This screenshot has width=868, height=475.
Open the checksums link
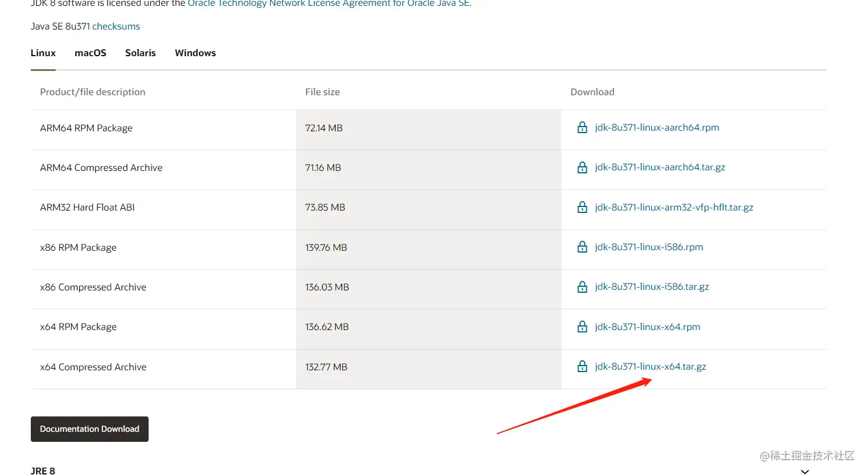116,26
